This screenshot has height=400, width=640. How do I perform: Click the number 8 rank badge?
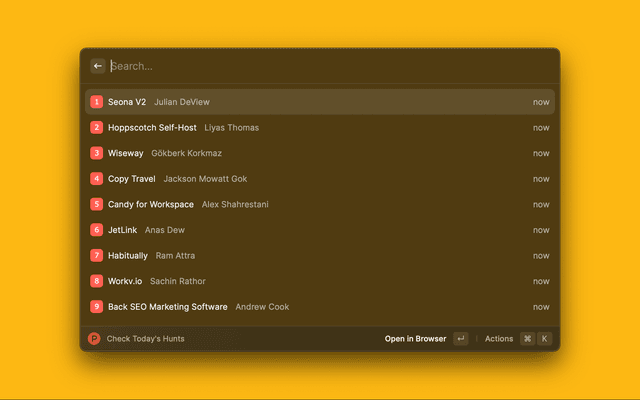click(96, 281)
